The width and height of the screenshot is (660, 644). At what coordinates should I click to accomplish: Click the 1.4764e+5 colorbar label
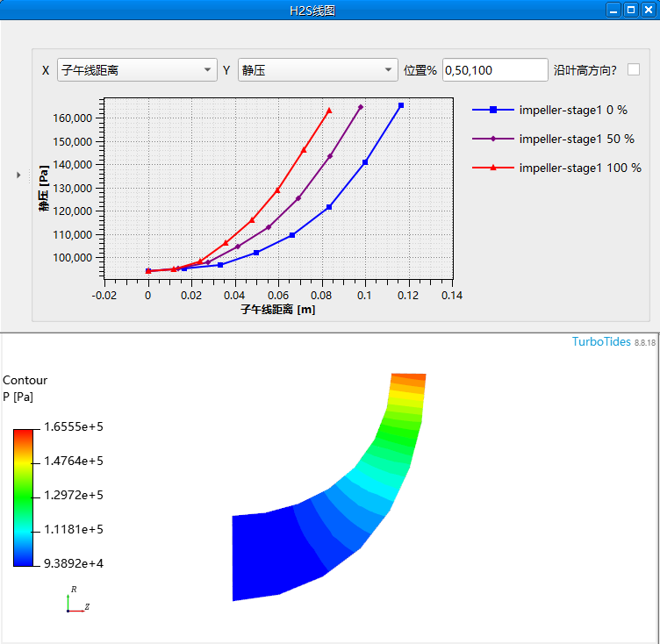pos(73,461)
